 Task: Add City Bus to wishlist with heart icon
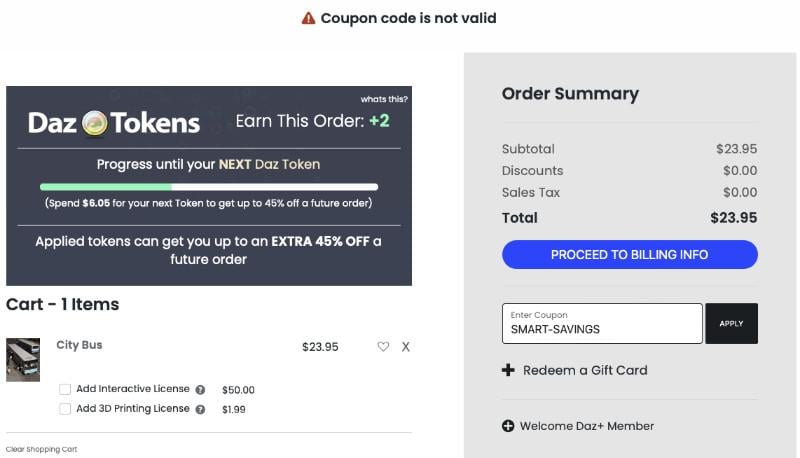pos(383,347)
